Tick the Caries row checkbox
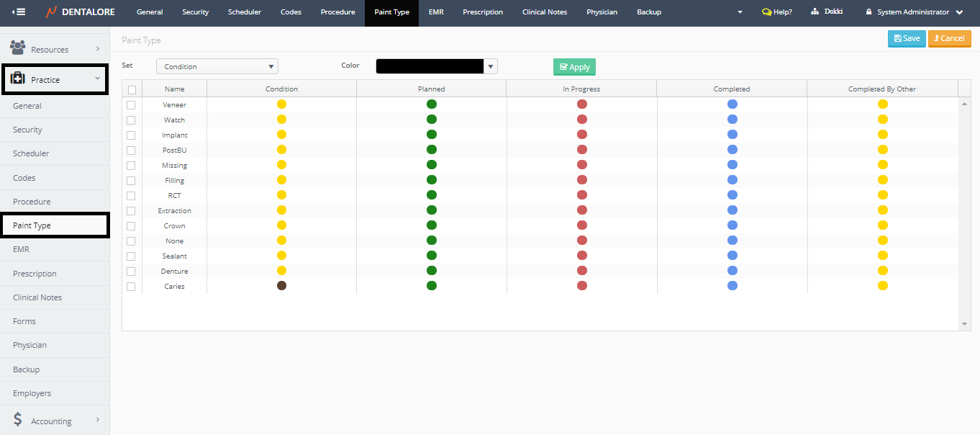 131,287
